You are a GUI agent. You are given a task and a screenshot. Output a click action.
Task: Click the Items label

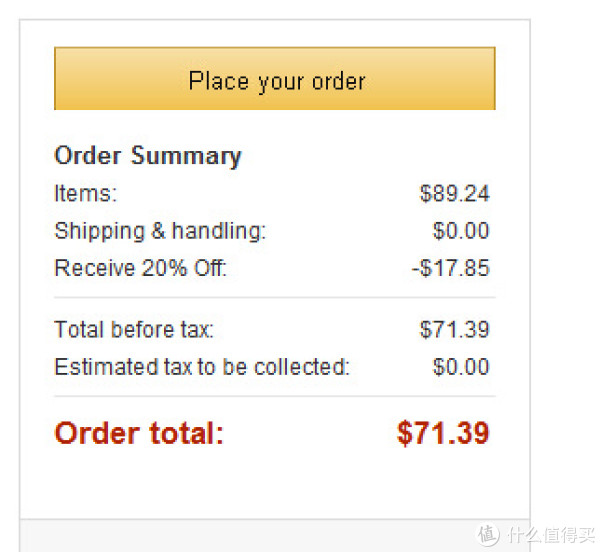(x=86, y=193)
